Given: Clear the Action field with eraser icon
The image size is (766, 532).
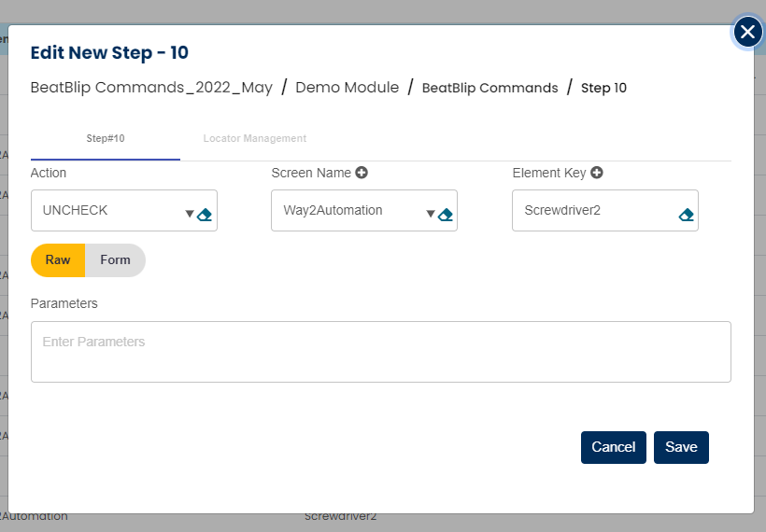Looking at the screenshot, I should (206, 215).
